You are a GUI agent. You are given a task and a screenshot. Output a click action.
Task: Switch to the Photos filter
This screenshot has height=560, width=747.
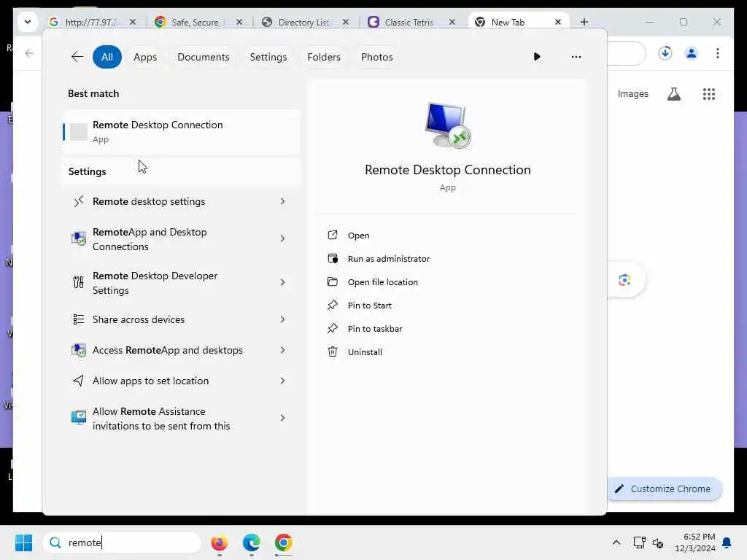pyautogui.click(x=377, y=57)
